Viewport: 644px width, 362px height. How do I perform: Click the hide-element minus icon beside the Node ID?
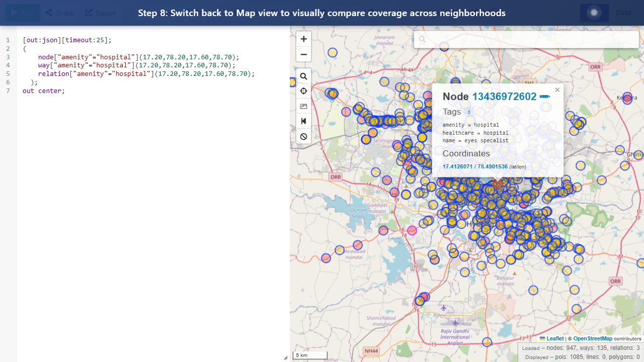544,96
